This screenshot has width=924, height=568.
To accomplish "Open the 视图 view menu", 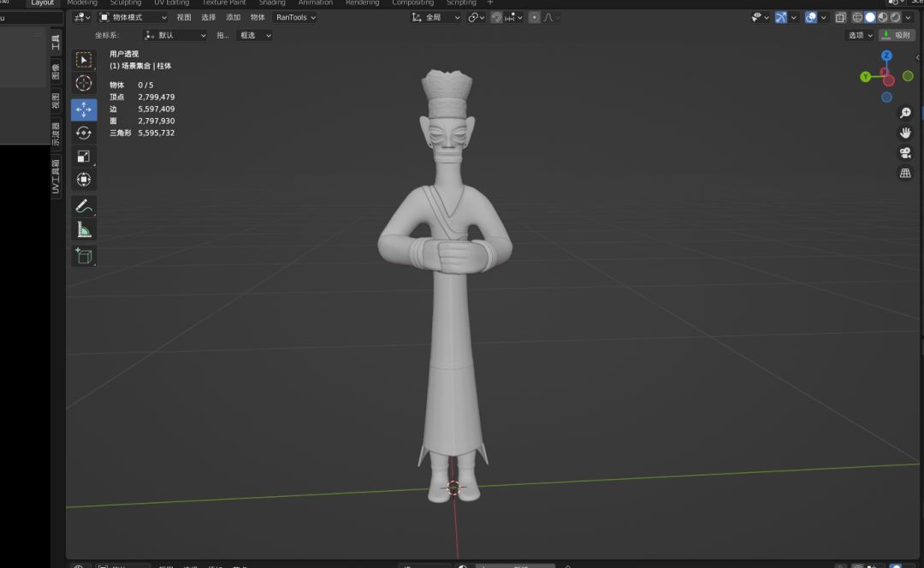I will pos(184,18).
